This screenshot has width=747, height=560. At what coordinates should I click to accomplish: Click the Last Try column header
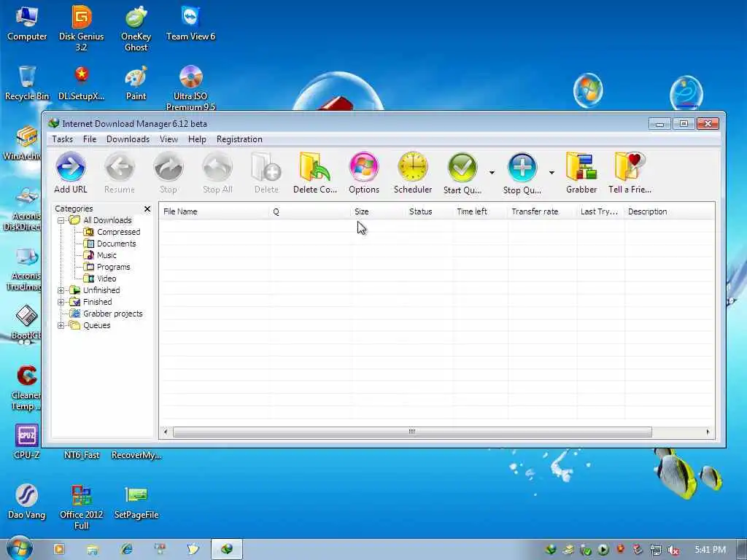(x=600, y=211)
